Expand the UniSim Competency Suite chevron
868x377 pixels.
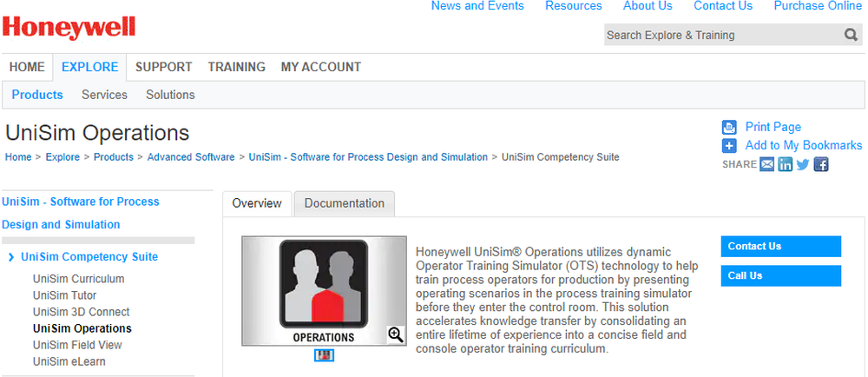11,257
